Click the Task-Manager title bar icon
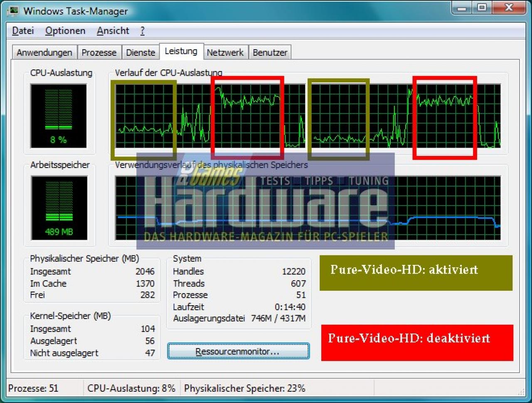The image size is (532, 403). 13,11
